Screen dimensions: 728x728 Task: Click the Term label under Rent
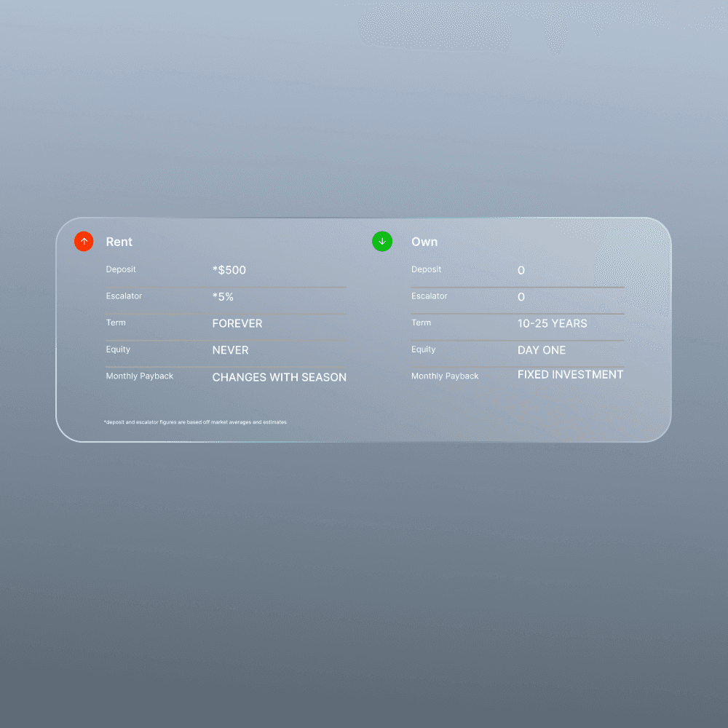(x=116, y=323)
